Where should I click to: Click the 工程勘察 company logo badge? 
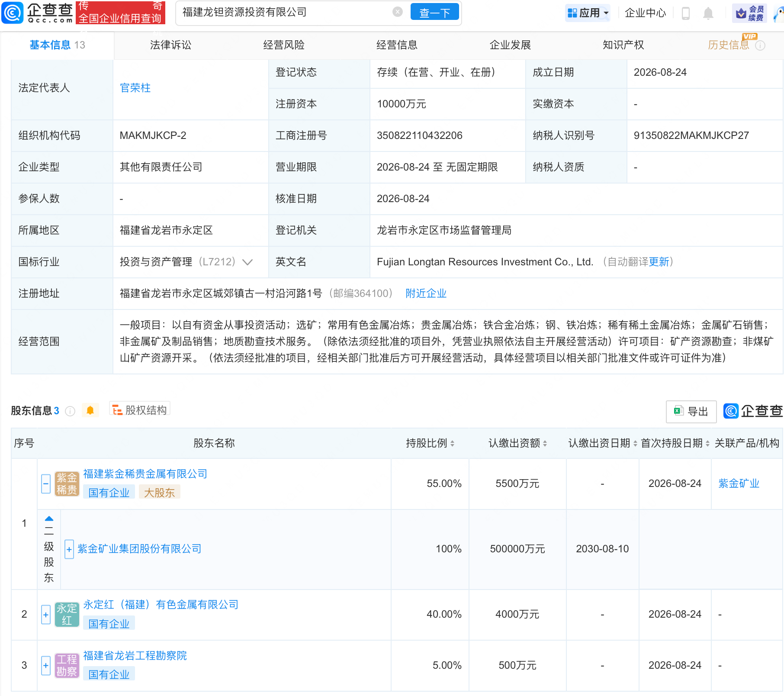67,665
